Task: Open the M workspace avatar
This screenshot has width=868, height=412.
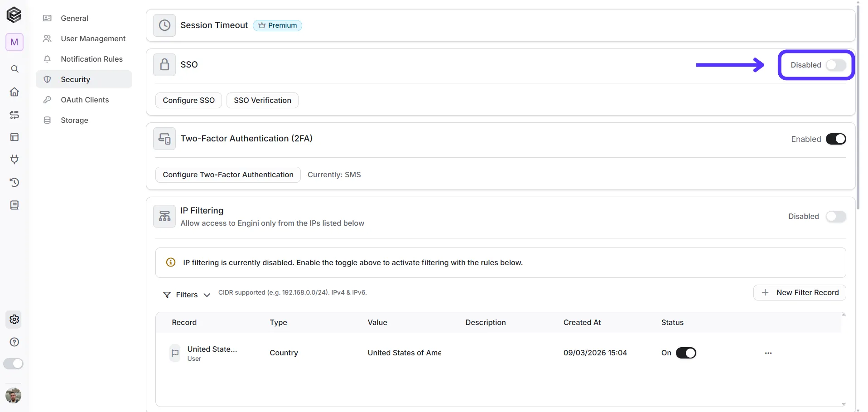Action: tap(14, 42)
